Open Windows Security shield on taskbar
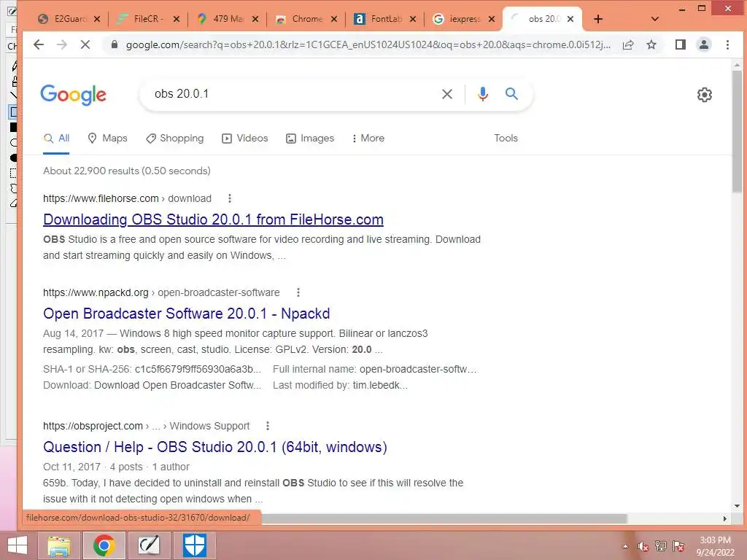Image resolution: width=747 pixels, height=560 pixels. [194, 545]
